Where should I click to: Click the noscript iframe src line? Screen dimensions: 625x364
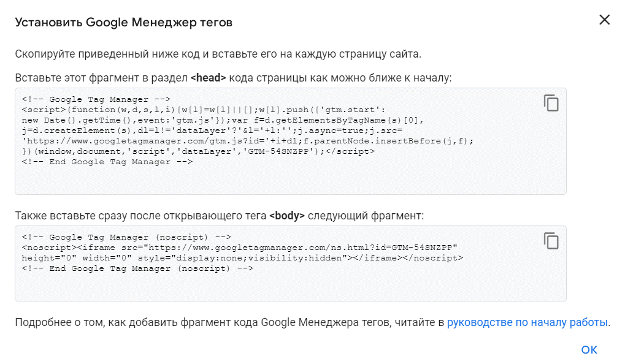click(239, 248)
